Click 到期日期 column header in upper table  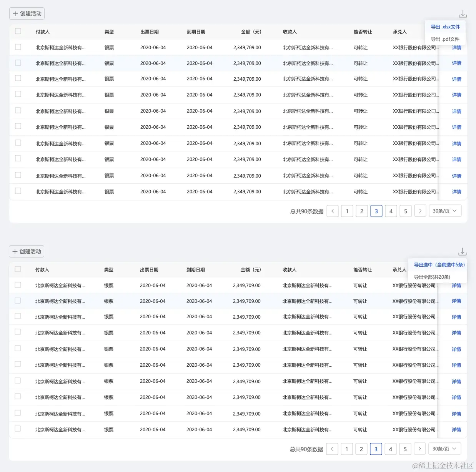tap(196, 32)
